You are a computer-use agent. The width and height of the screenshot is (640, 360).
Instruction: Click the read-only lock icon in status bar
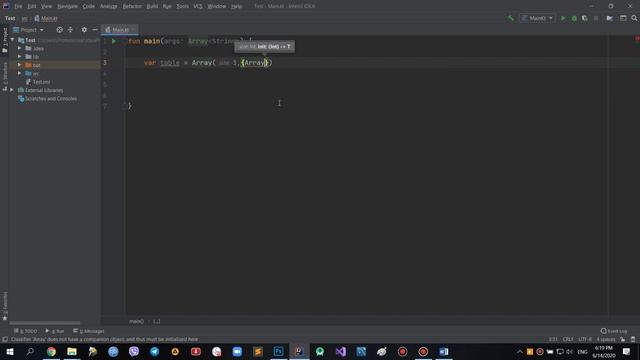[622, 339]
